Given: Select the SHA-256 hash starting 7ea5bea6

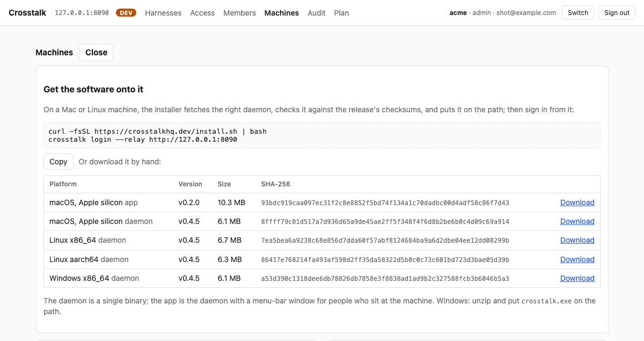Looking at the screenshot, I should point(385,241).
